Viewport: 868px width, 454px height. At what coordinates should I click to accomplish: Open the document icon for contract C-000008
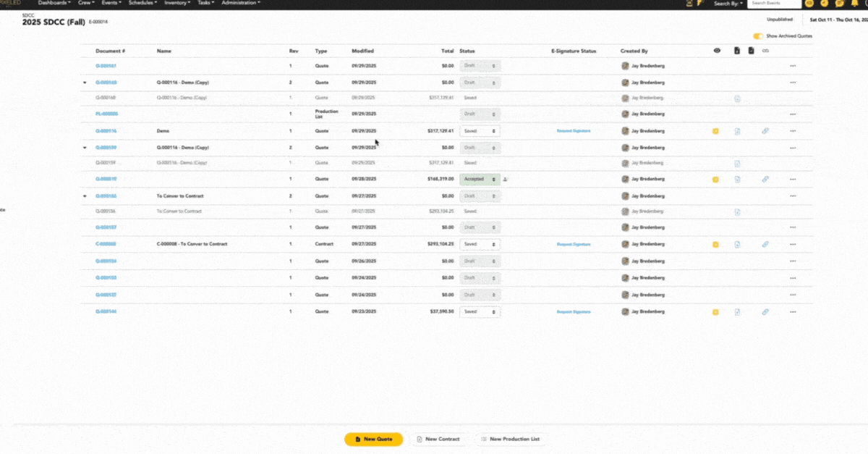pos(736,244)
